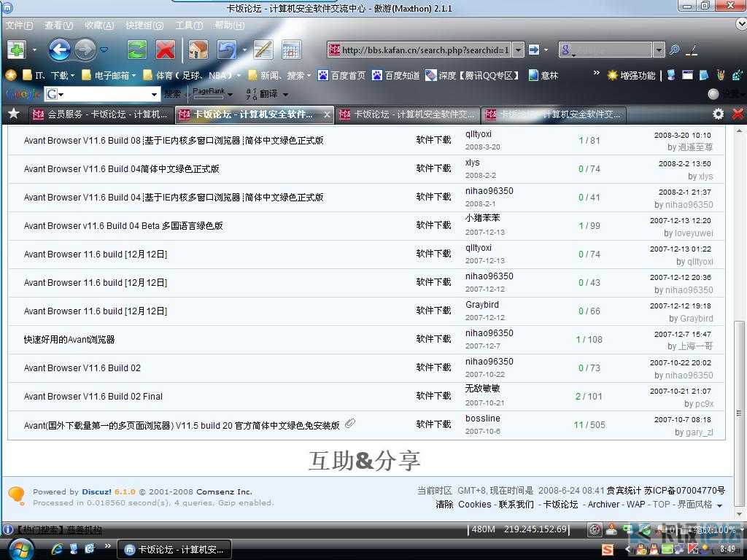Expand the 新闻、搜索 bookmark folder

(x=279, y=75)
